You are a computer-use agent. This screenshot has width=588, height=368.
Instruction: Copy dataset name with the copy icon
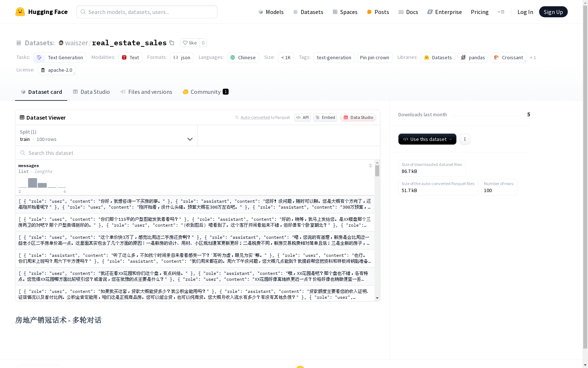tap(172, 43)
